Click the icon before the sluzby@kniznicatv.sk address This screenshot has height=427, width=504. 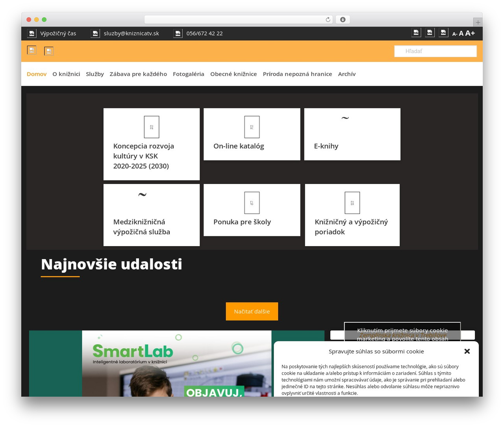95,33
